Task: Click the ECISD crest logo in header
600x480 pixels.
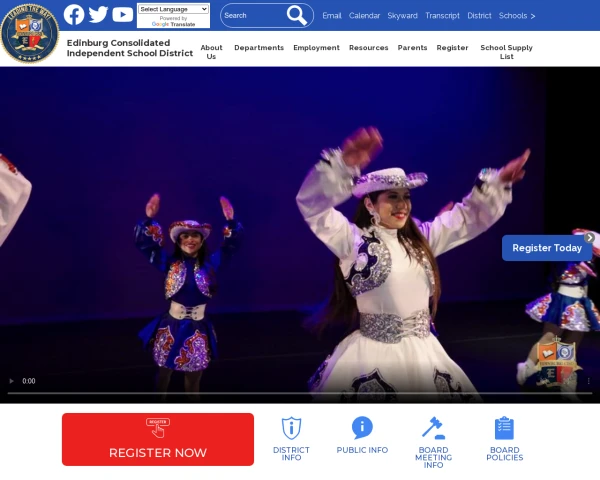Action: click(x=30, y=33)
